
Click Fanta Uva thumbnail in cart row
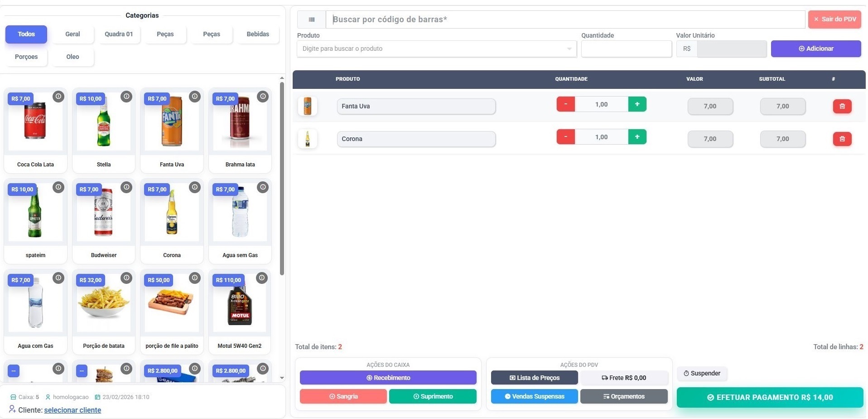click(308, 106)
